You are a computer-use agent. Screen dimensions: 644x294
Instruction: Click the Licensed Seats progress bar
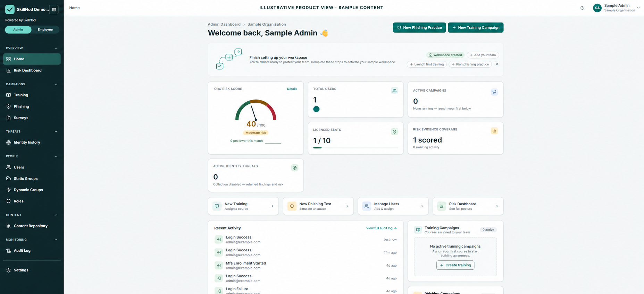(356, 148)
